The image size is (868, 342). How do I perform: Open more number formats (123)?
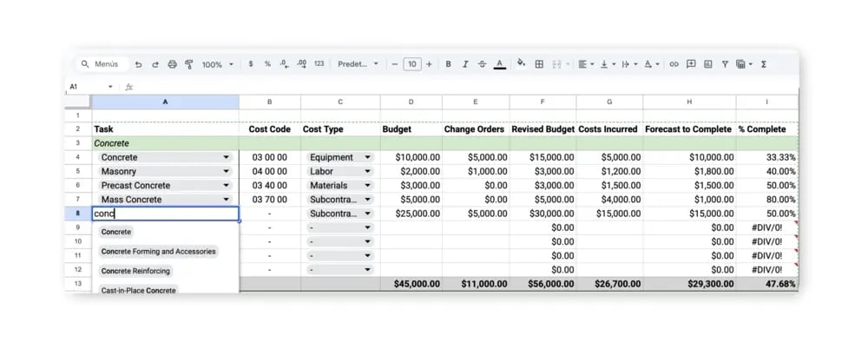click(x=319, y=64)
